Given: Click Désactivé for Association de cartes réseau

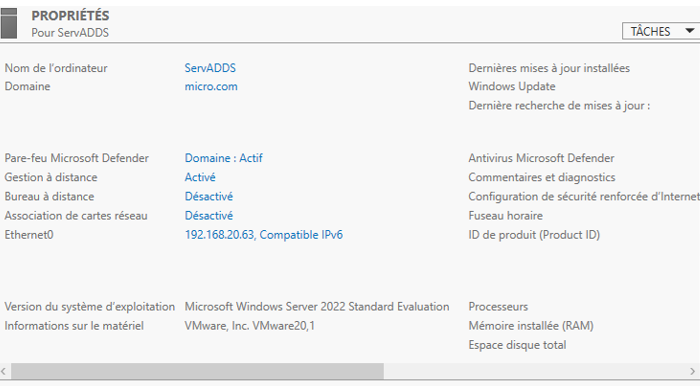Looking at the screenshot, I should click(209, 216).
